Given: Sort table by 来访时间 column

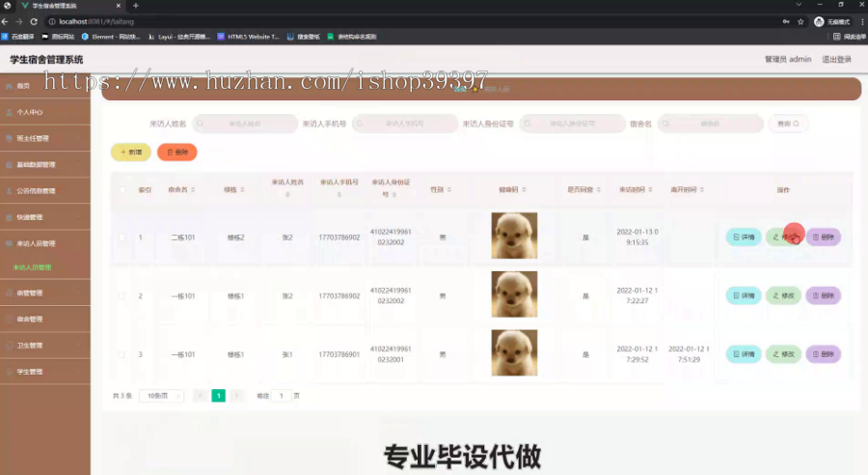Looking at the screenshot, I should tap(650, 189).
